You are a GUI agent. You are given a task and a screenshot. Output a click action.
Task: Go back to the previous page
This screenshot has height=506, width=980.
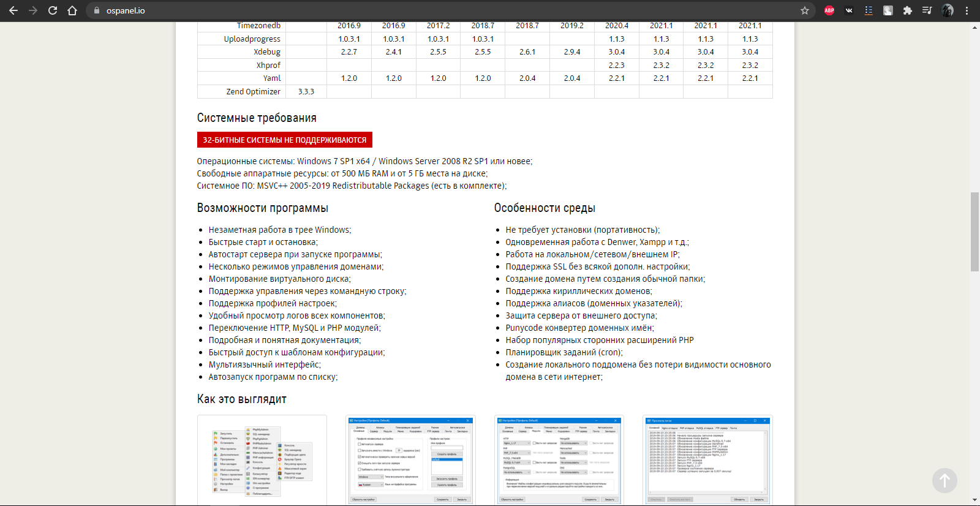pyautogui.click(x=13, y=10)
